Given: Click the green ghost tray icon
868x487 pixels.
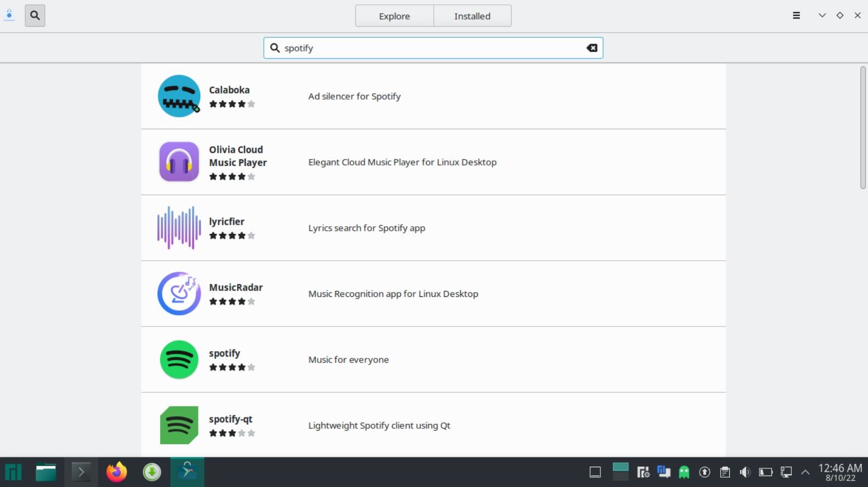Looking at the screenshot, I should tap(684, 472).
